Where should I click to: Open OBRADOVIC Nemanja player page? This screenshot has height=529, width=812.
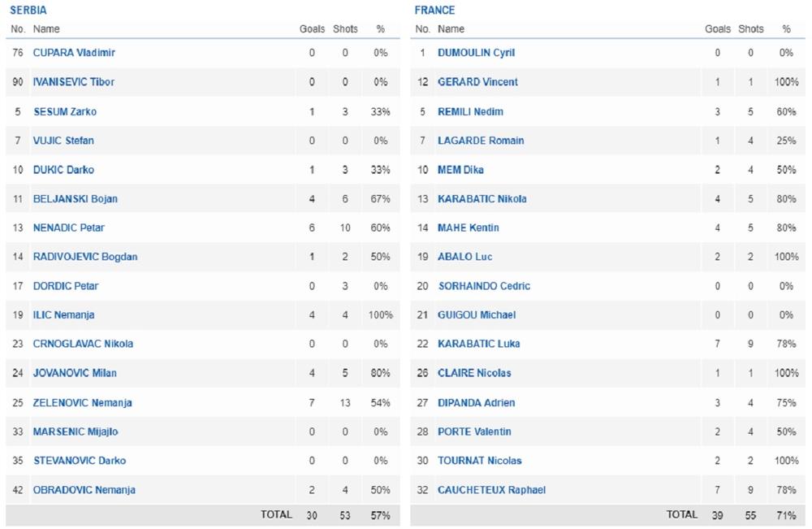(x=84, y=490)
